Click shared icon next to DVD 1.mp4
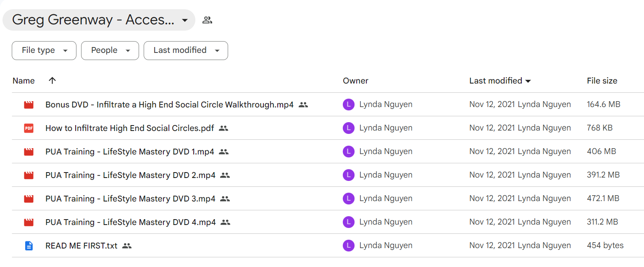Viewport: 644px width, 267px height. coord(224,152)
